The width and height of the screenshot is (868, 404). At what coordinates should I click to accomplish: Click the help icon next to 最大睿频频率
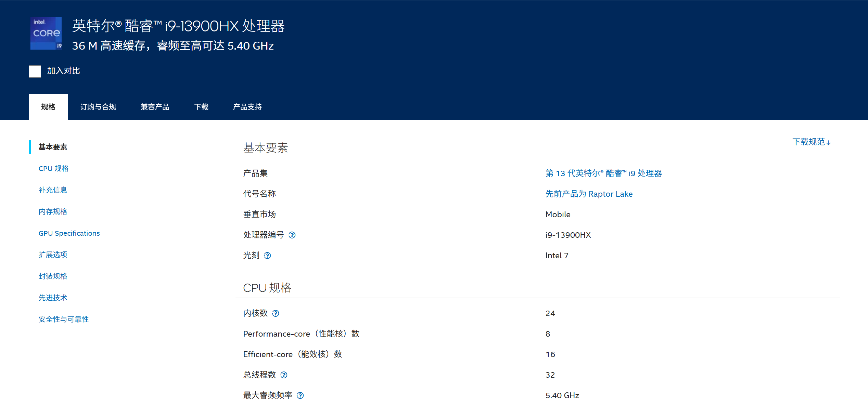(x=300, y=395)
